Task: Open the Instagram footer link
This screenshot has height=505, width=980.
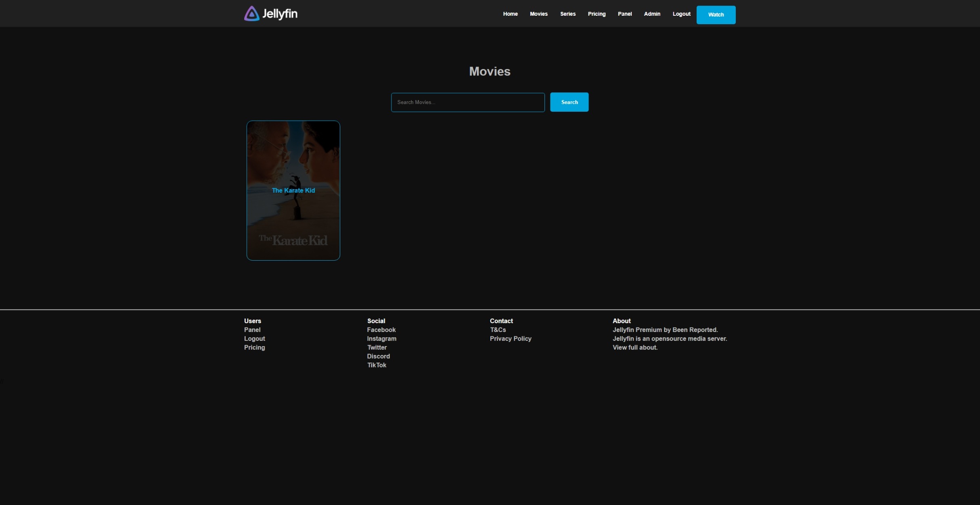Action: pos(381,339)
